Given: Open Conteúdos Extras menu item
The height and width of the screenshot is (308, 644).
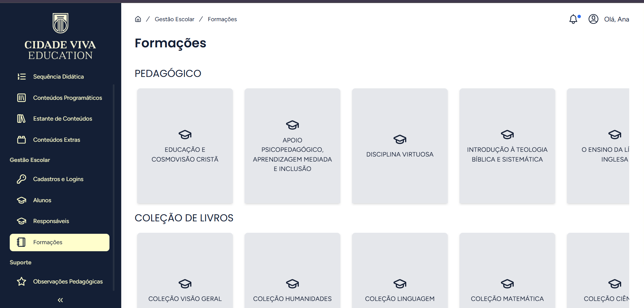Looking at the screenshot, I should click(x=56, y=140).
